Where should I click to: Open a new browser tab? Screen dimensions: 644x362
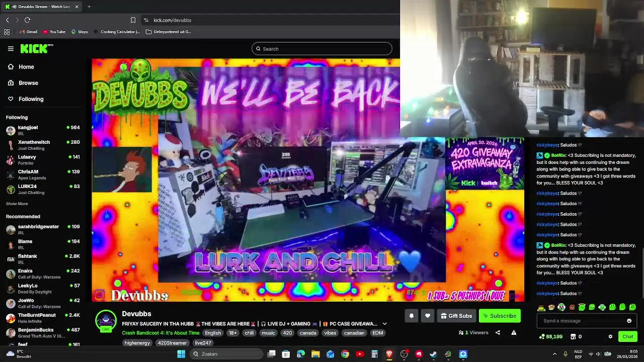[x=89, y=7]
